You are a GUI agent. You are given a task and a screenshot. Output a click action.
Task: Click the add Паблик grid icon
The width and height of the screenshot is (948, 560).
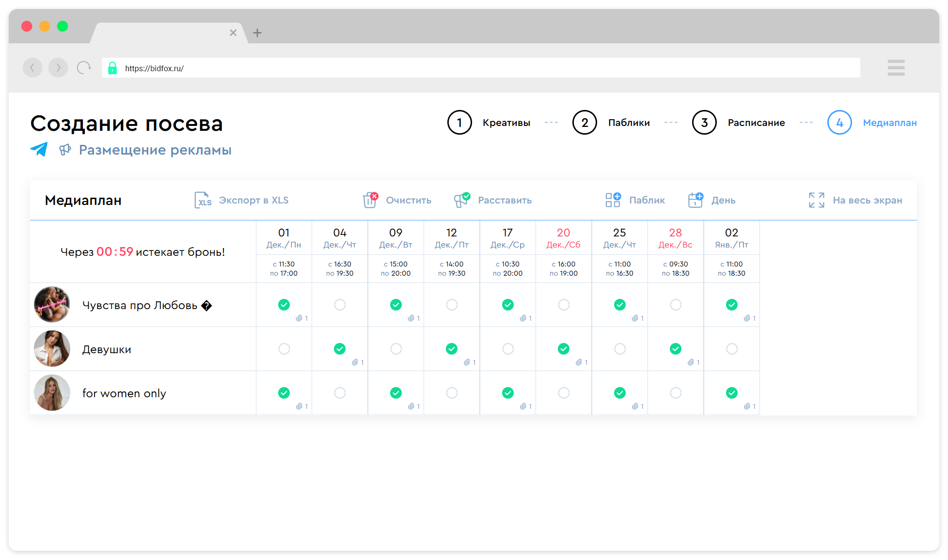coord(613,200)
